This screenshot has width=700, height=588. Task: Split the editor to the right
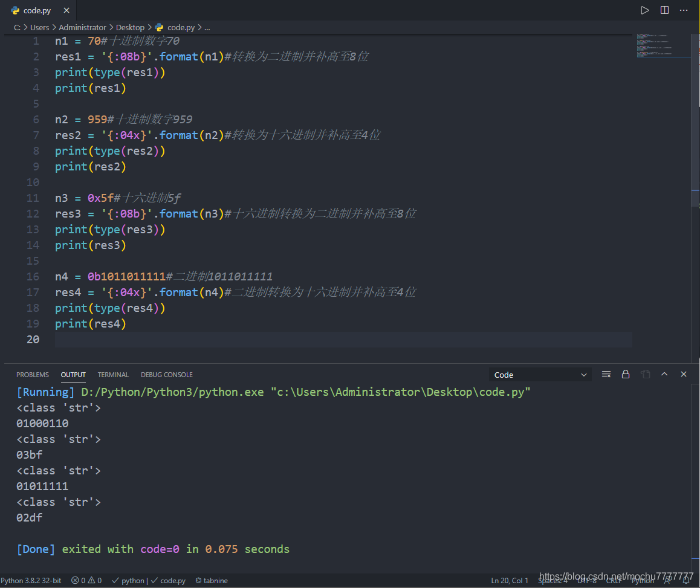click(x=664, y=10)
